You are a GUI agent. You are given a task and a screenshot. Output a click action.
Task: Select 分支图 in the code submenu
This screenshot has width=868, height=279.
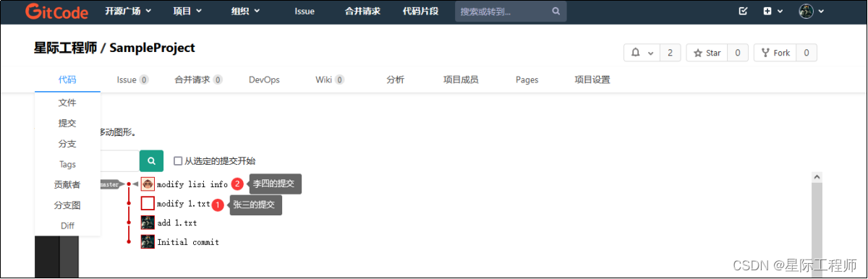point(67,205)
